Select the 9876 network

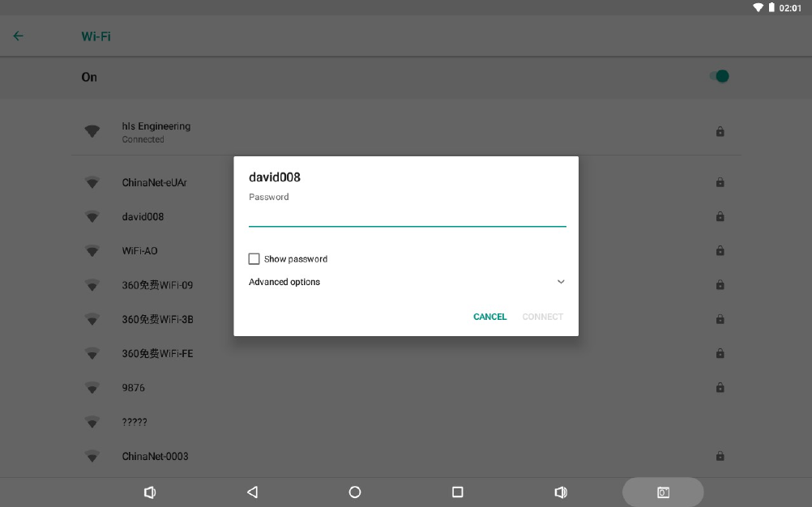pyautogui.click(x=406, y=387)
